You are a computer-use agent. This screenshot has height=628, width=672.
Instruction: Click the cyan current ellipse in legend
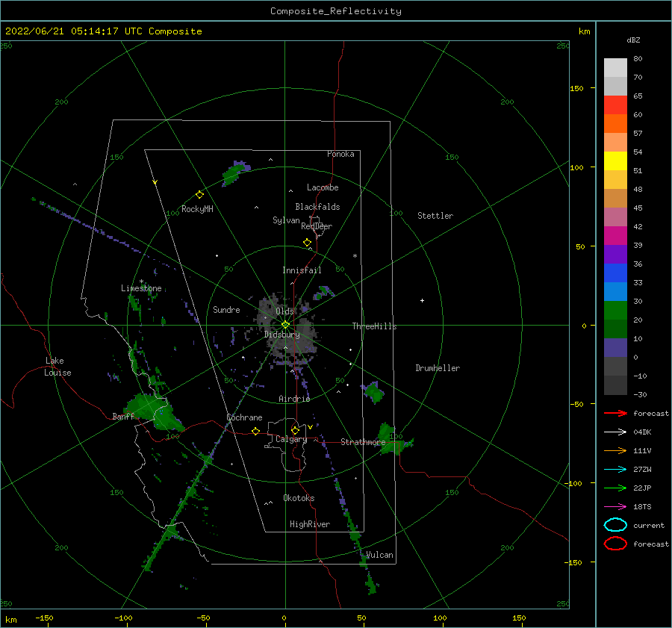point(615,525)
